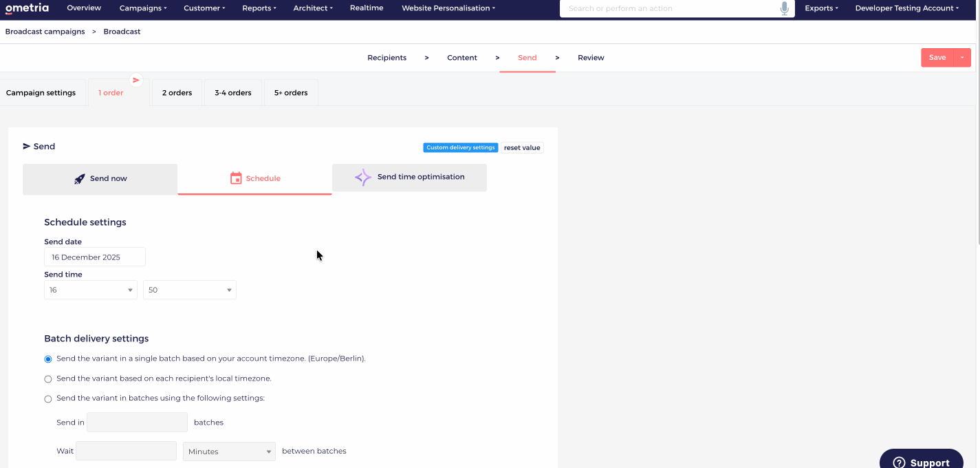The height and width of the screenshot is (468, 980).
Task: Click the sparkle icon for Send time optimisation
Action: [x=363, y=178]
